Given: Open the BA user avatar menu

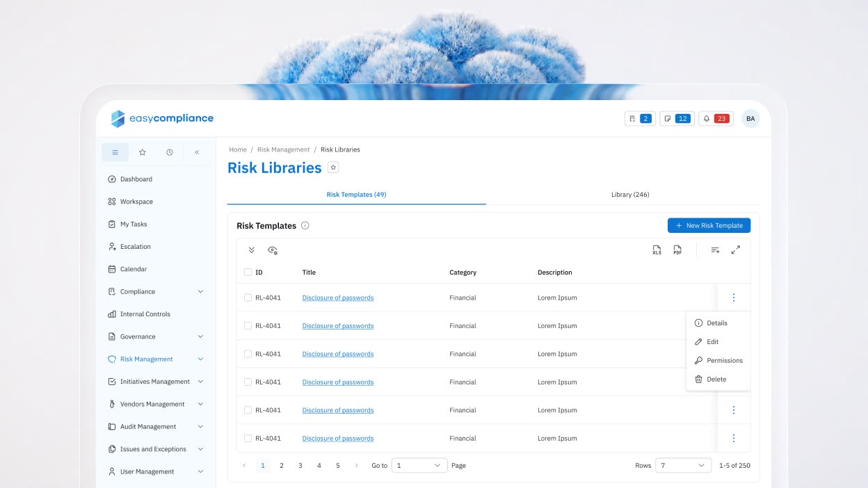Looking at the screenshot, I should pyautogui.click(x=750, y=119).
